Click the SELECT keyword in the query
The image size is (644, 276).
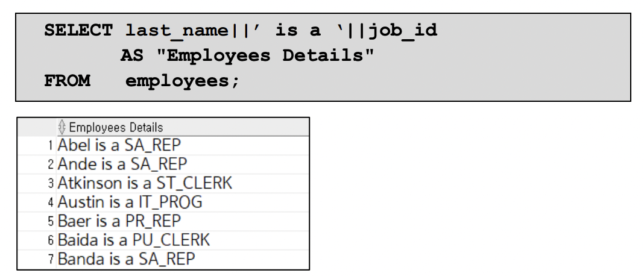click(x=78, y=30)
